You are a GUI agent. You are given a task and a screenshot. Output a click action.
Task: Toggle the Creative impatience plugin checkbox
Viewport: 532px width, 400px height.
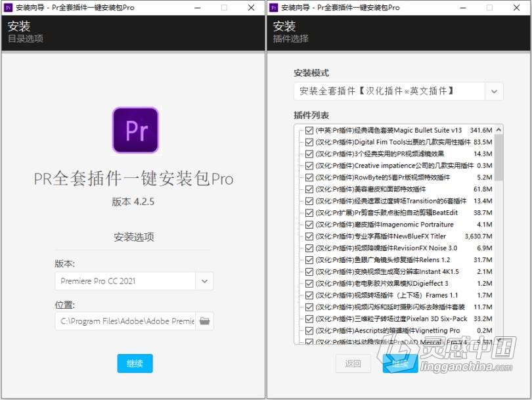coord(309,166)
